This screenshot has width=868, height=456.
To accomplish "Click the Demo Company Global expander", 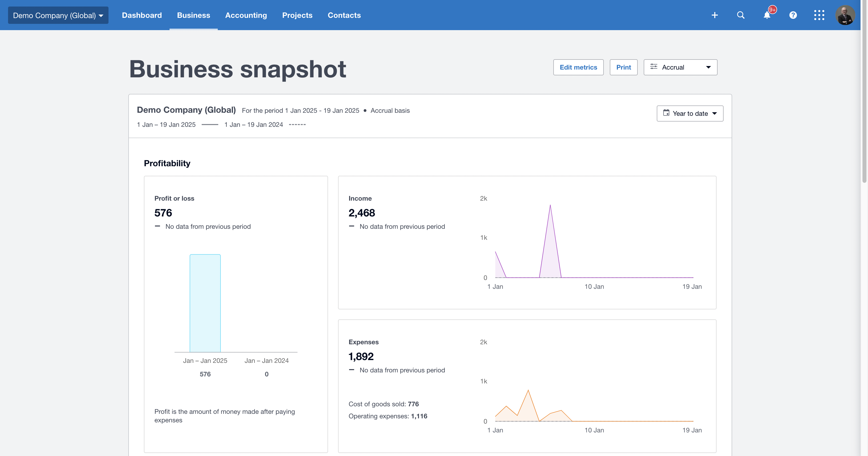I will point(58,15).
